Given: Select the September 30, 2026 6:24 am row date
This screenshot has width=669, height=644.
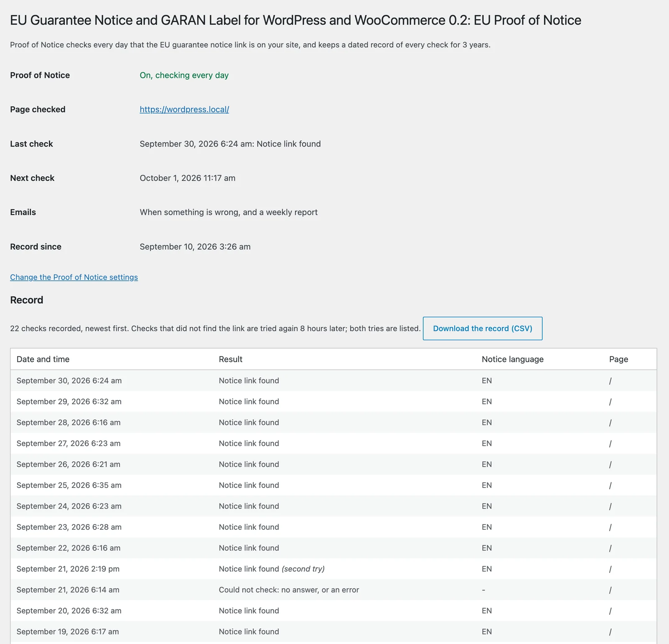Looking at the screenshot, I should pos(69,381).
